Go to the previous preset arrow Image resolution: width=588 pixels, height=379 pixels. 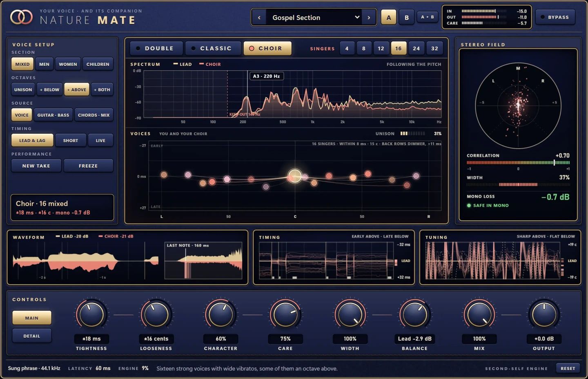pyautogui.click(x=259, y=18)
